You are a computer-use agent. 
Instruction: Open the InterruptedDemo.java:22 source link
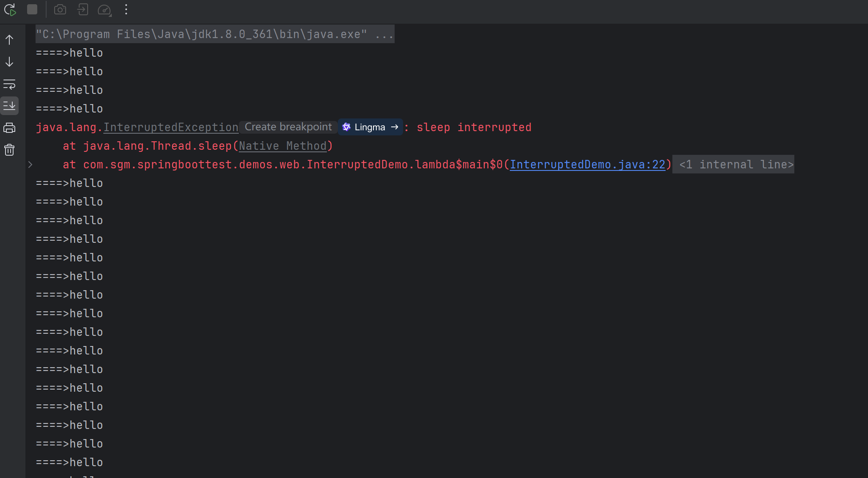[587, 165]
